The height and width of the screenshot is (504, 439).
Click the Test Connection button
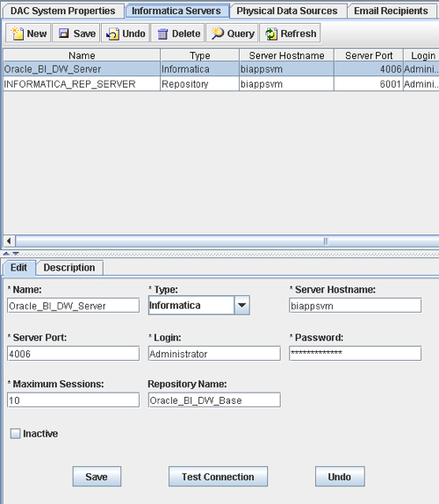click(218, 477)
